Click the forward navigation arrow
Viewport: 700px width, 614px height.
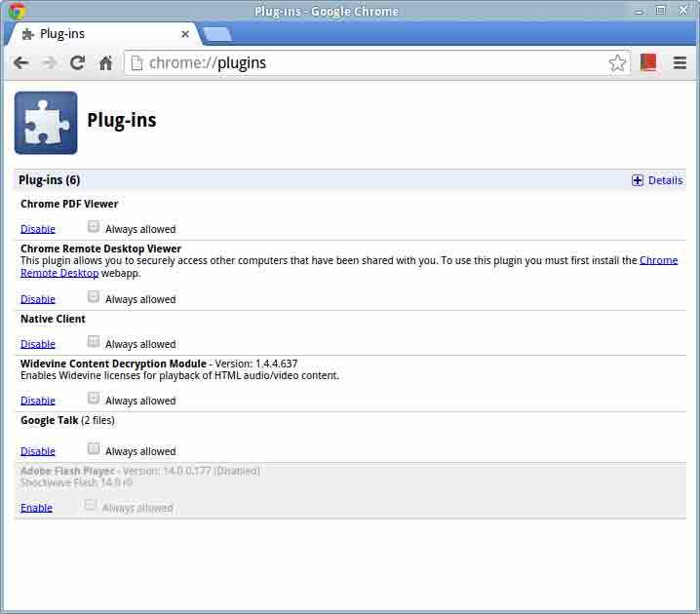49,63
